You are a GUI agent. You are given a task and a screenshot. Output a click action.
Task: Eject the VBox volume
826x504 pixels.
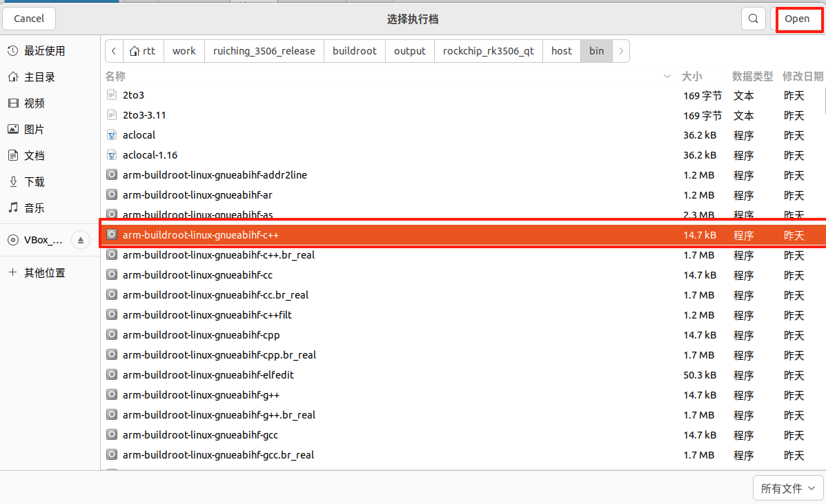(81, 240)
